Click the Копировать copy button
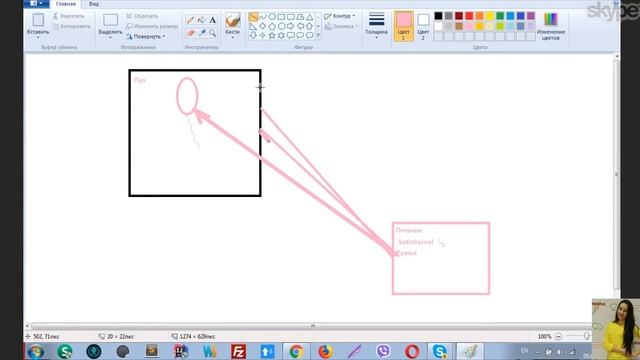 tap(72, 26)
